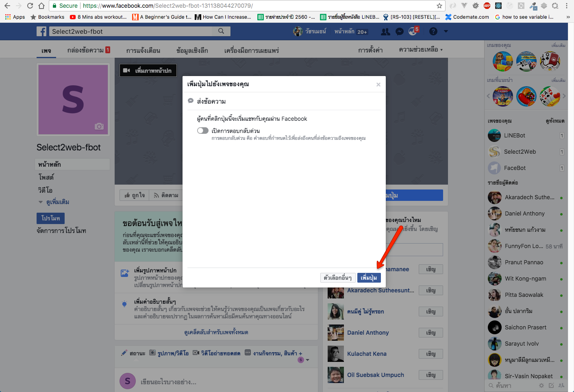This screenshot has height=392, width=574.
Task: Open the การแจ้งเตือน tab
Action: pyautogui.click(x=143, y=50)
